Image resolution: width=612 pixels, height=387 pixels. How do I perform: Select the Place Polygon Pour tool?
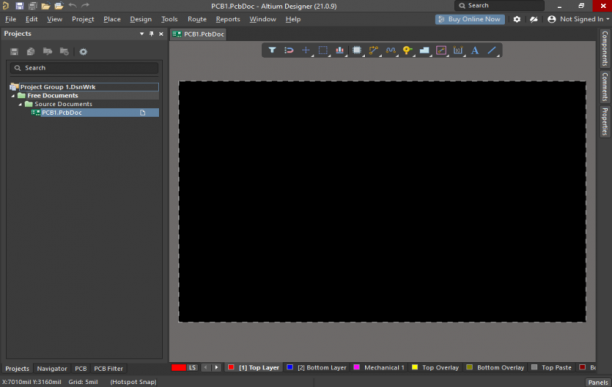pos(424,50)
